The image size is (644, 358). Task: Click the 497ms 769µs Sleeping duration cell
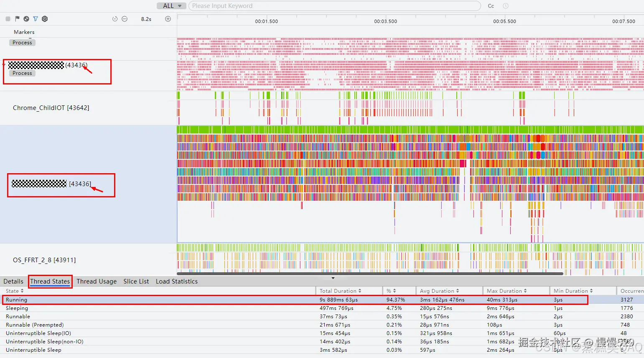(336, 308)
